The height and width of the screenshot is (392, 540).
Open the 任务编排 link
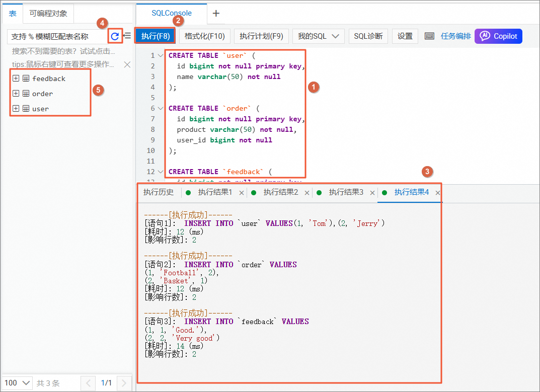pyautogui.click(x=455, y=36)
